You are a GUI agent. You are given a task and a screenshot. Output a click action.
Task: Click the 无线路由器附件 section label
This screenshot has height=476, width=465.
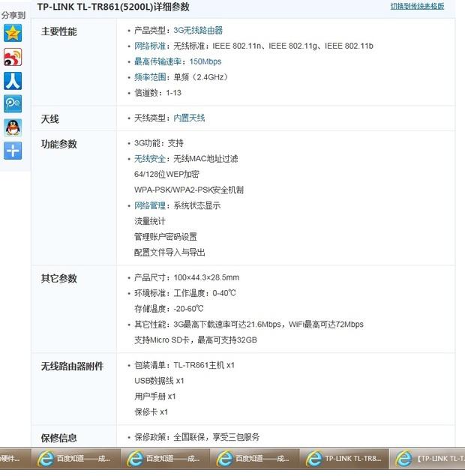click(x=72, y=366)
